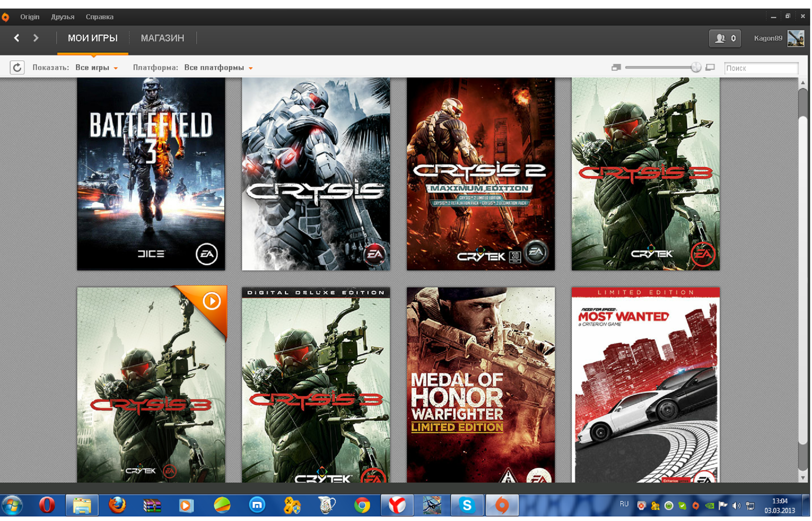This screenshot has width=812, height=521.
Task: Click the Origin logo icon
Action: [6, 17]
